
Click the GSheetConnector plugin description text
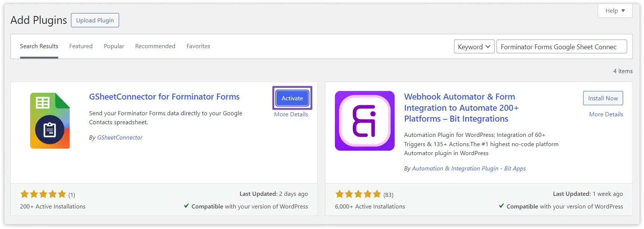(165, 118)
